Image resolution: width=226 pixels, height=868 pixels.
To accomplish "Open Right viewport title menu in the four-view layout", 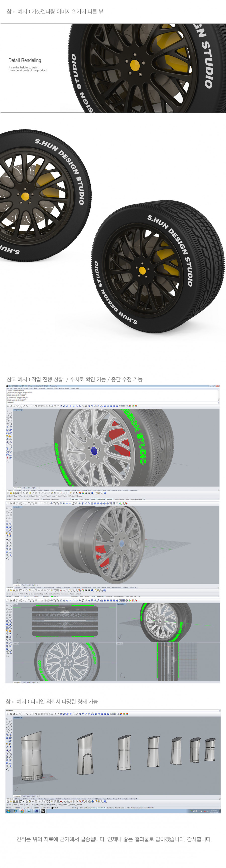I will coord(120,643).
